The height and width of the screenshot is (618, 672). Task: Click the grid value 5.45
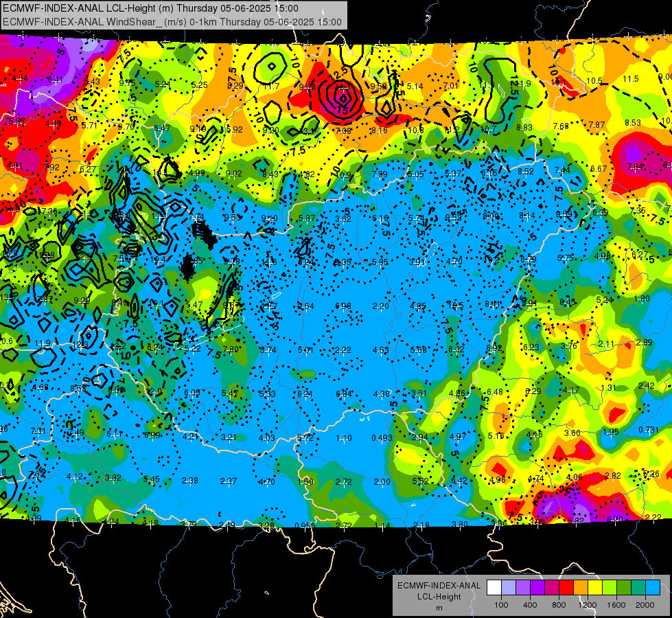[x=151, y=479]
